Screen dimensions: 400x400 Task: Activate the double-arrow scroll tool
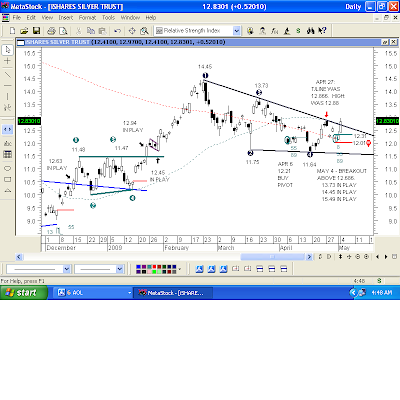tap(7, 129)
